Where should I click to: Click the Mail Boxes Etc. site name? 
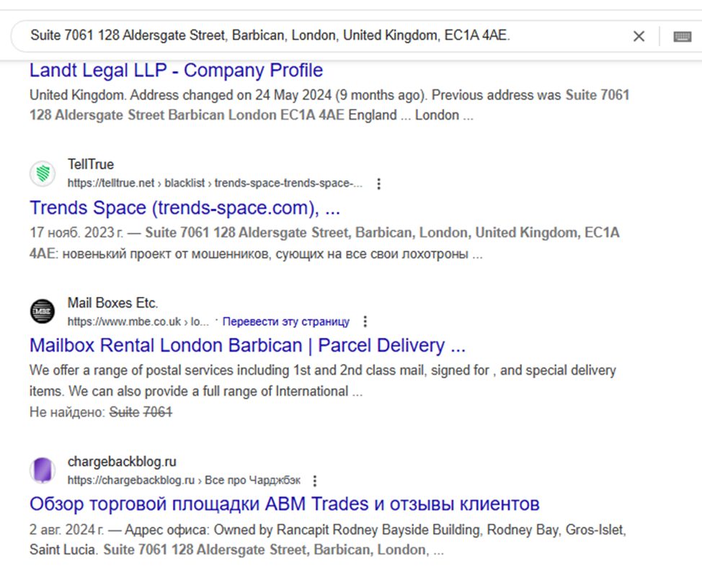[x=113, y=303]
